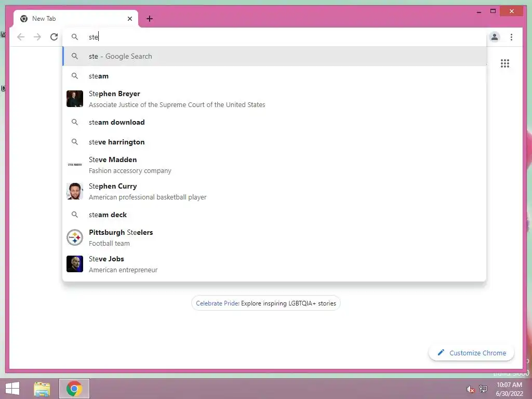Select the 'steam deck' suggestion

point(274,215)
